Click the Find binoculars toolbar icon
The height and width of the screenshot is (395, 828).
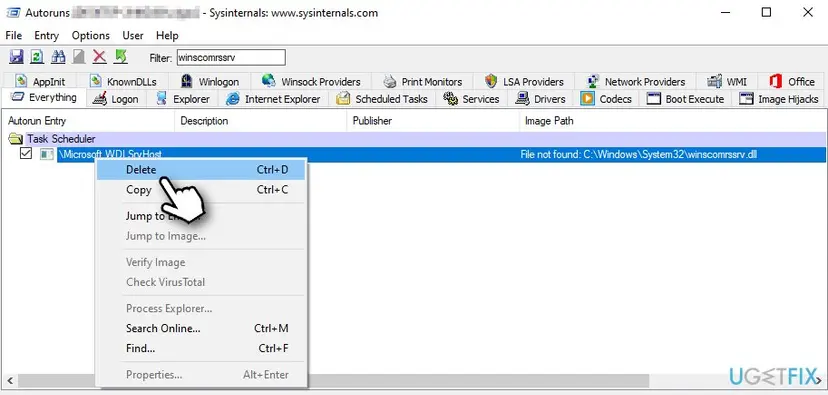click(58, 57)
